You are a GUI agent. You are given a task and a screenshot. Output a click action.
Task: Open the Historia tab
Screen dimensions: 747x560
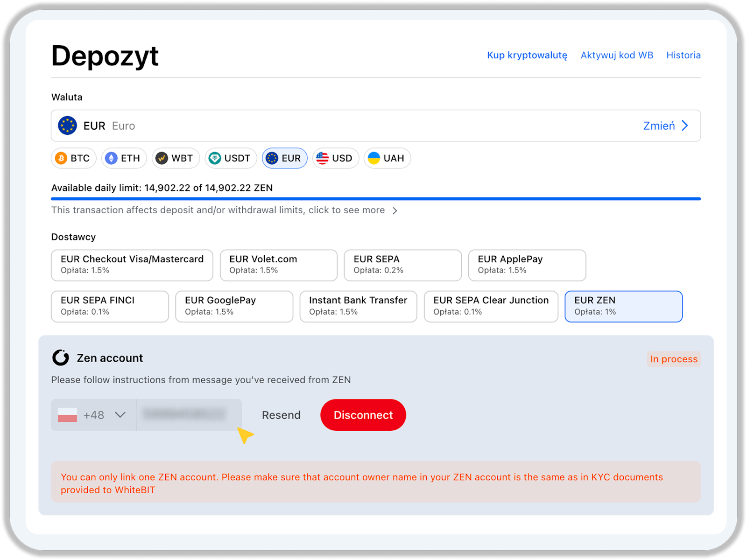pyautogui.click(x=683, y=55)
